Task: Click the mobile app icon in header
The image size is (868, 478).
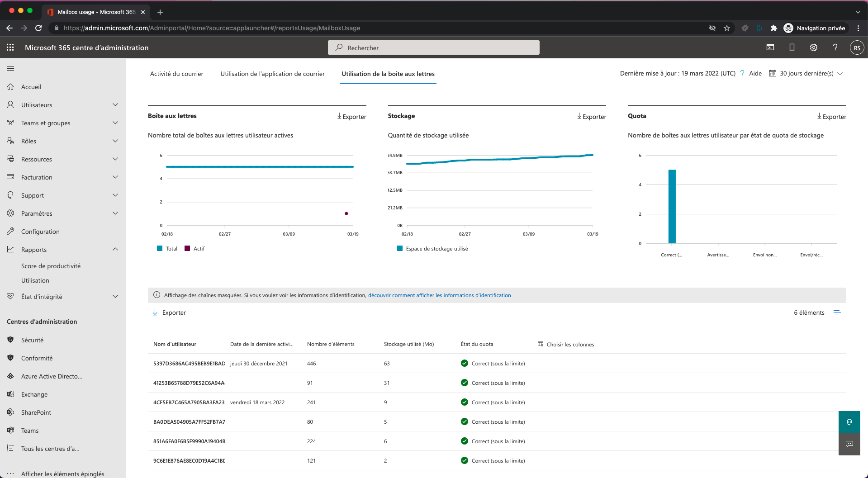Action: (x=792, y=47)
